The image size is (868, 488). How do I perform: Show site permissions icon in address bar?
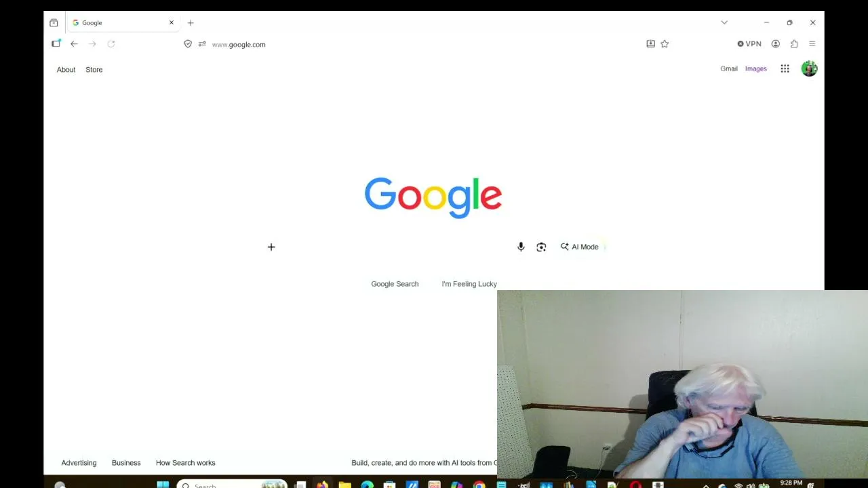coord(202,44)
